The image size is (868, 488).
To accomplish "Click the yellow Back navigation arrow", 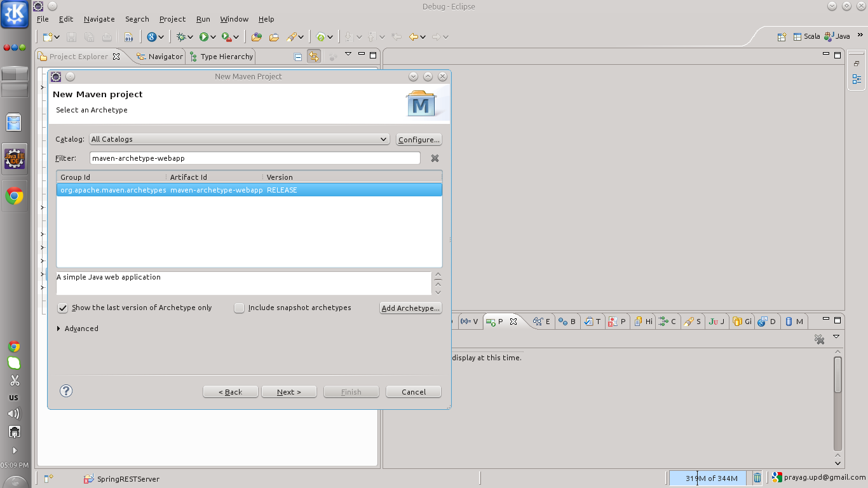I will (x=414, y=37).
